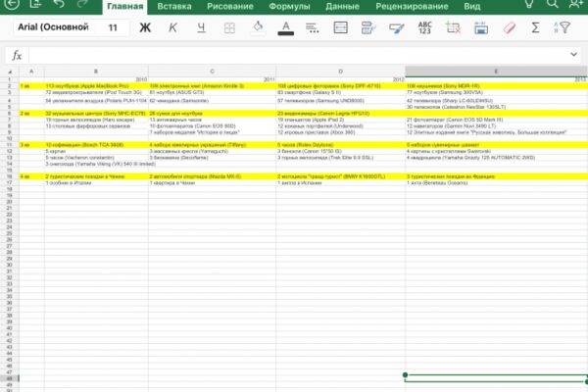Screen dimensions: 588x392
Task: Select highlighted column E header
Action: pos(496,72)
